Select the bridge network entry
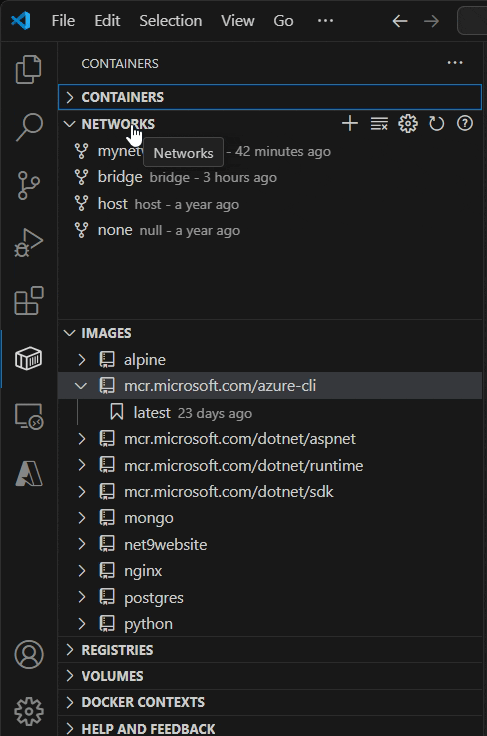Image resolution: width=487 pixels, height=736 pixels. tap(270, 177)
